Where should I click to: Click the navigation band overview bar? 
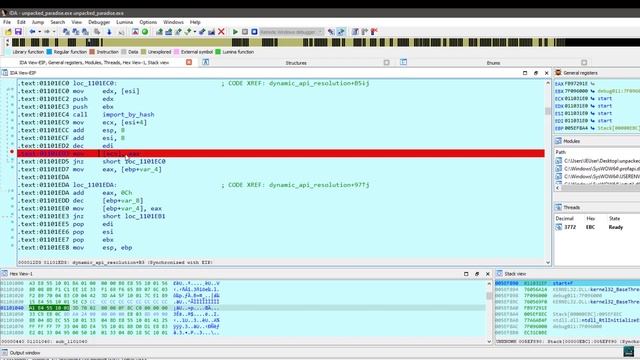point(326,42)
